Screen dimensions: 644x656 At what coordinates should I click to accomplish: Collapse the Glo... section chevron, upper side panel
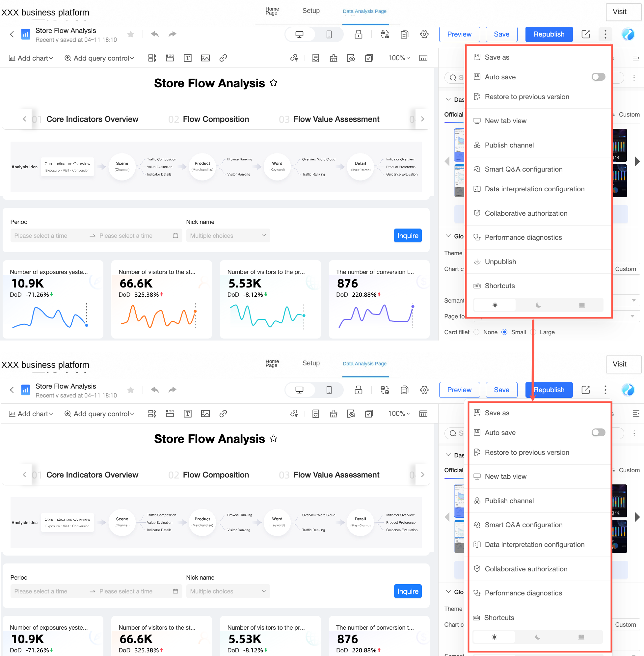click(448, 236)
